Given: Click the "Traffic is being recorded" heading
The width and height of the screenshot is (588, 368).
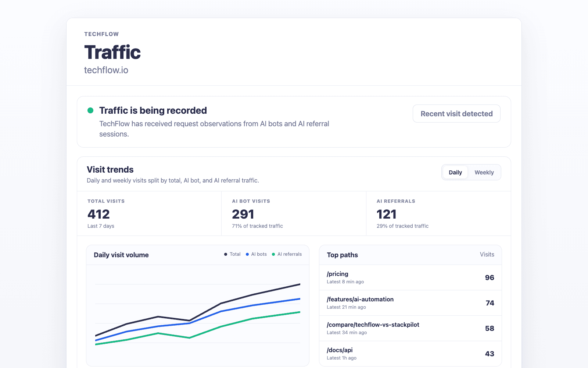Looking at the screenshot, I should click(x=153, y=110).
